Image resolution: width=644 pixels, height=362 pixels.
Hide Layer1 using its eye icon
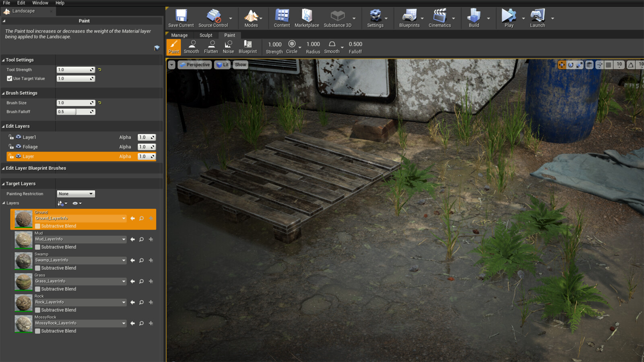click(18, 137)
